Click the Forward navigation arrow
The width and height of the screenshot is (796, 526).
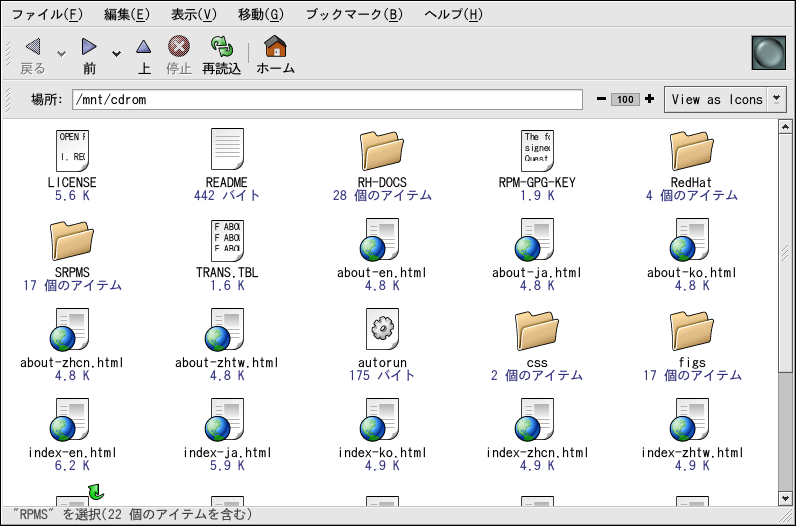pyautogui.click(x=89, y=48)
